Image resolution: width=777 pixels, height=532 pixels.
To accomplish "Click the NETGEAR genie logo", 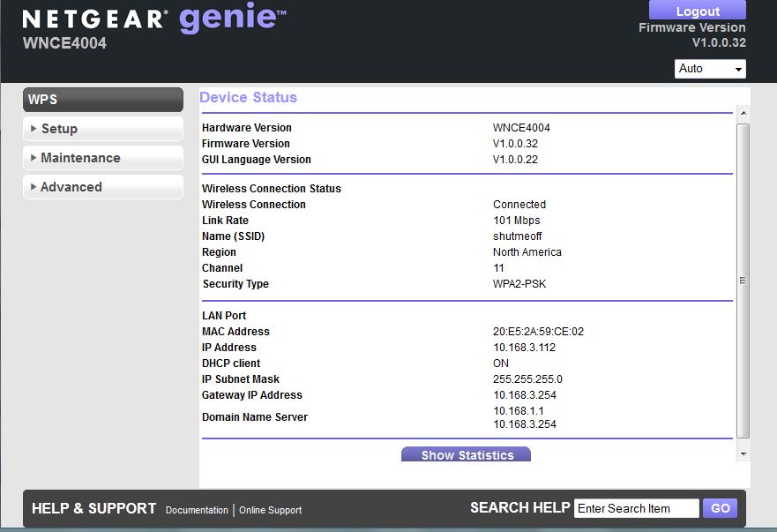I will coord(154,18).
